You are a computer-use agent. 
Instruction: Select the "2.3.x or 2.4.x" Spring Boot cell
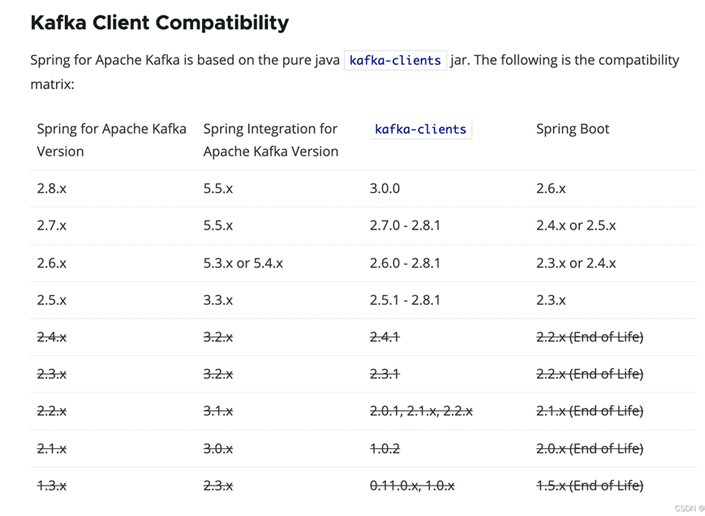pos(575,262)
